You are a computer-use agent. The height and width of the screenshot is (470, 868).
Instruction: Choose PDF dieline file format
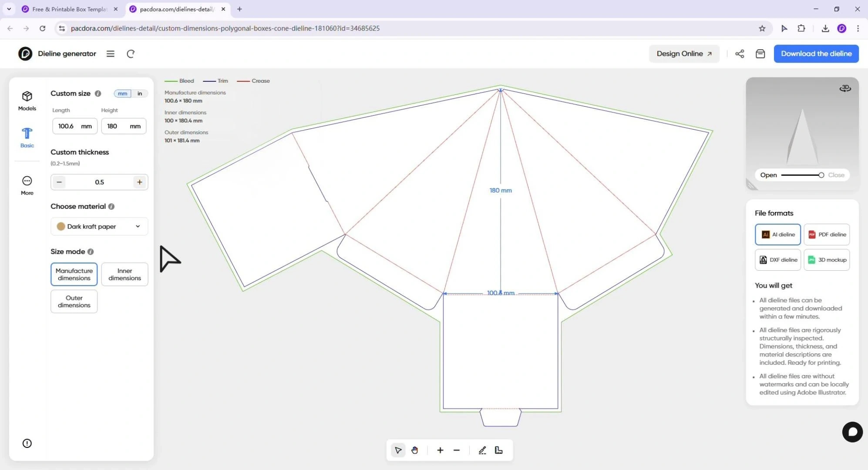pyautogui.click(x=827, y=235)
